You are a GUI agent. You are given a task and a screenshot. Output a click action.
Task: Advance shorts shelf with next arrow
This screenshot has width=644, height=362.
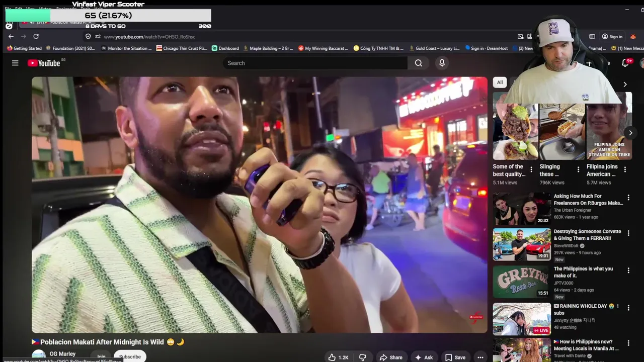pyautogui.click(x=630, y=133)
